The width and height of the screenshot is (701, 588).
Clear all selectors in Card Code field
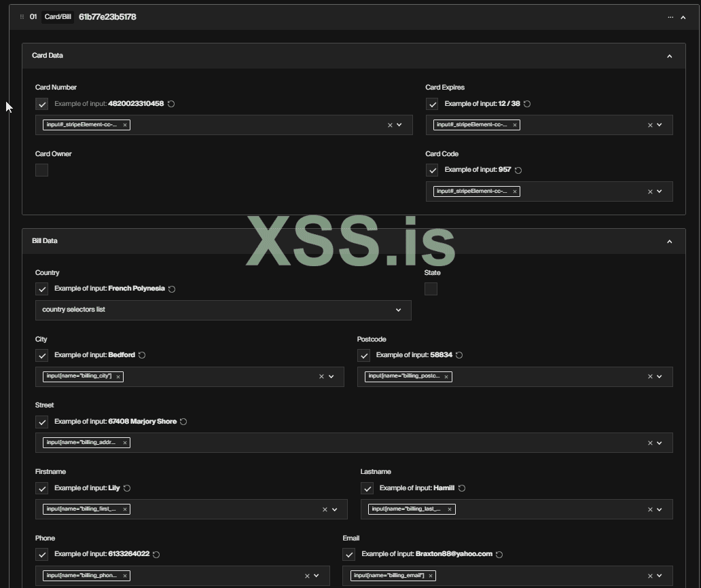650,191
